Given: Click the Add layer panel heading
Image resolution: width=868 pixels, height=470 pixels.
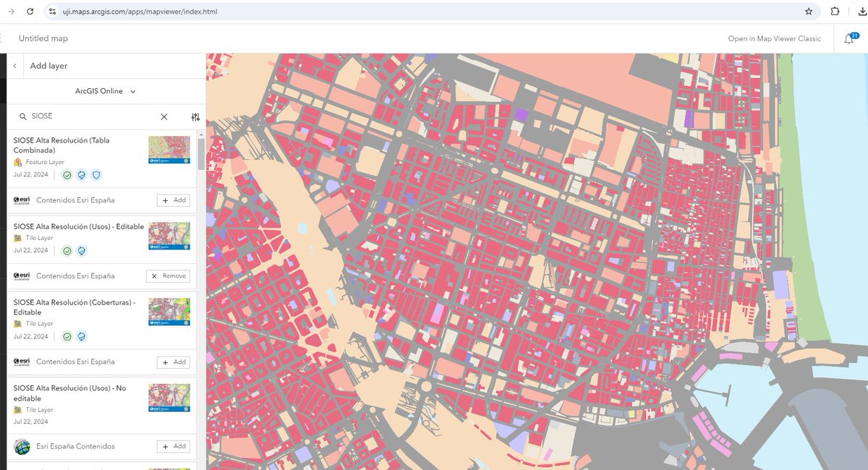Looking at the screenshot, I should click(48, 66).
